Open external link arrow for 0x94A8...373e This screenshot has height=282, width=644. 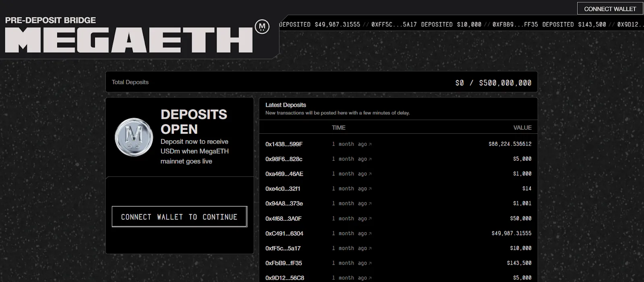pyautogui.click(x=370, y=204)
